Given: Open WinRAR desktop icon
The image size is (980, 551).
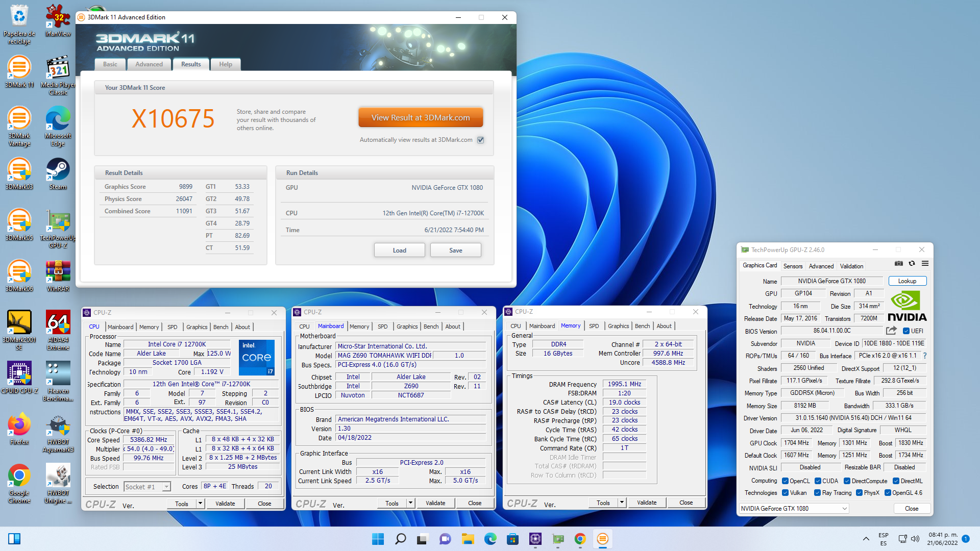Looking at the screenshot, I should pyautogui.click(x=58, y=275).
